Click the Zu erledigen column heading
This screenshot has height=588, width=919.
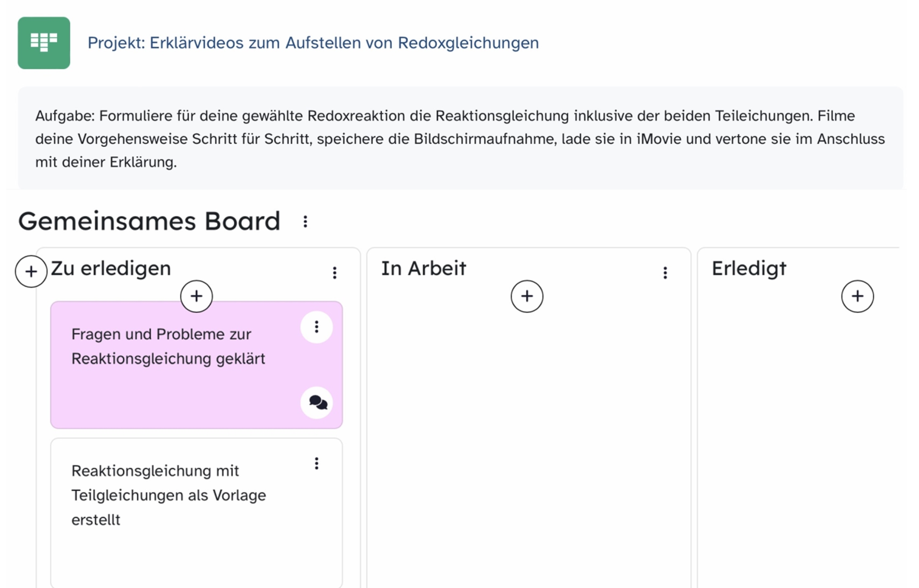[x=111, y=268]
